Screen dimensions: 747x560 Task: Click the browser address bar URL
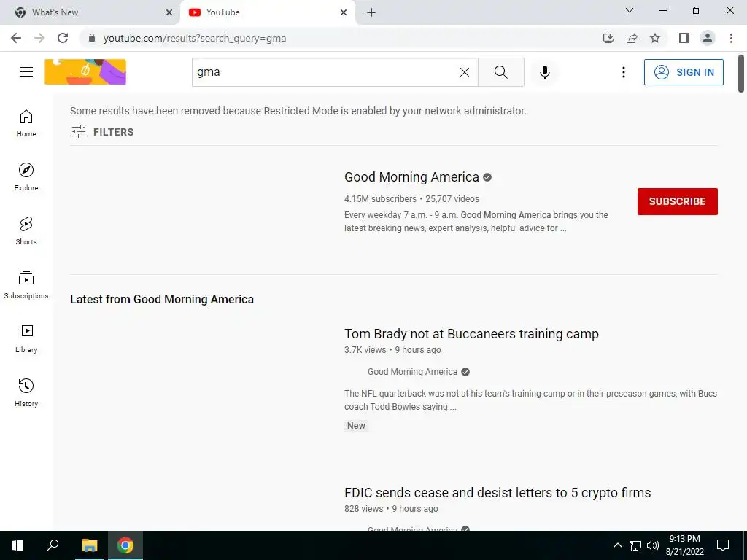pyautogui.click(x=195, y=38)
